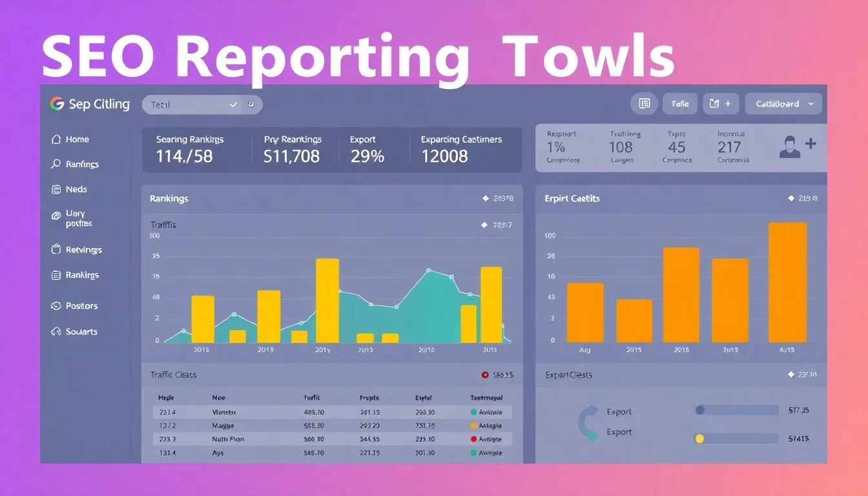
Task: Toggle the green status dot on the Magge row
Action: (x=473, y=425)
